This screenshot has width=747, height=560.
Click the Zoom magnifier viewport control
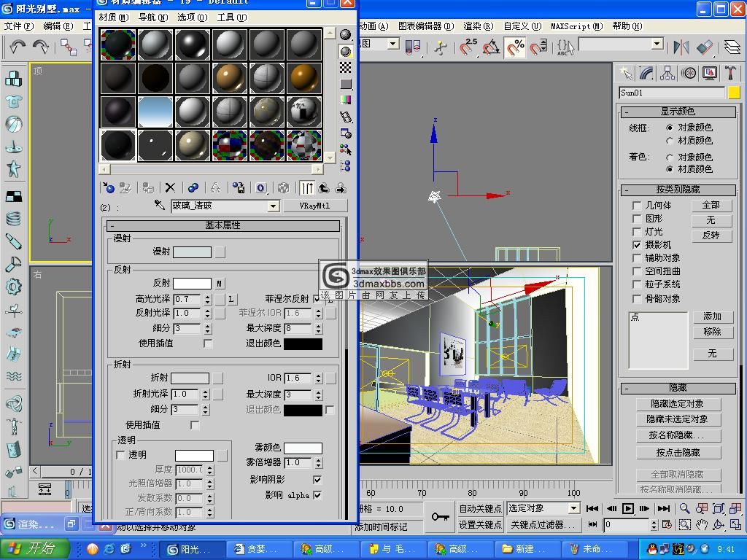684,508
